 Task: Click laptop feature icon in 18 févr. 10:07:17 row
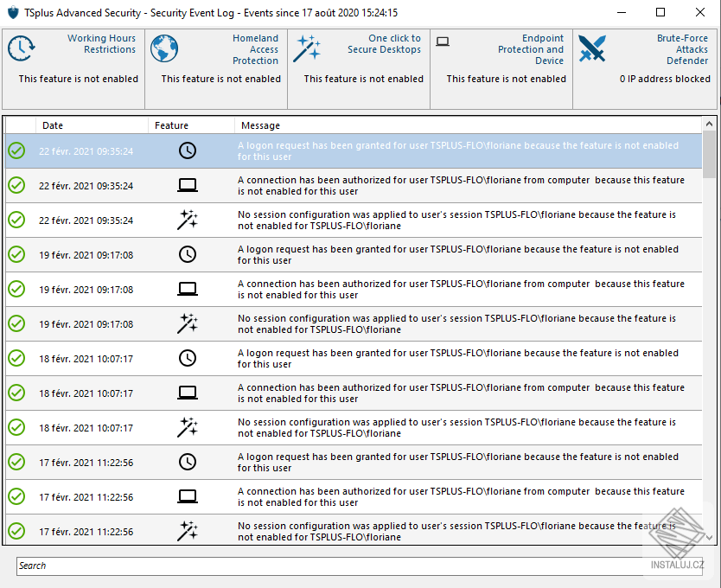point(188,393)
